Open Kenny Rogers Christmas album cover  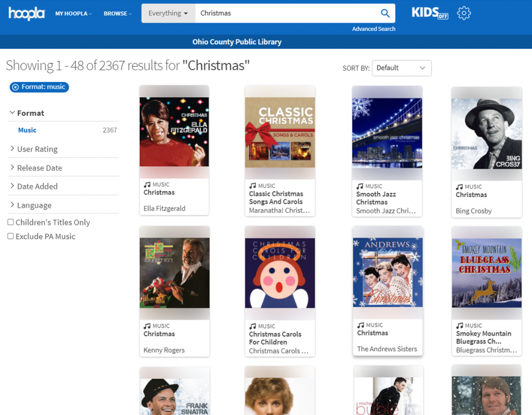pyautogui.click(x=174, y=273)
